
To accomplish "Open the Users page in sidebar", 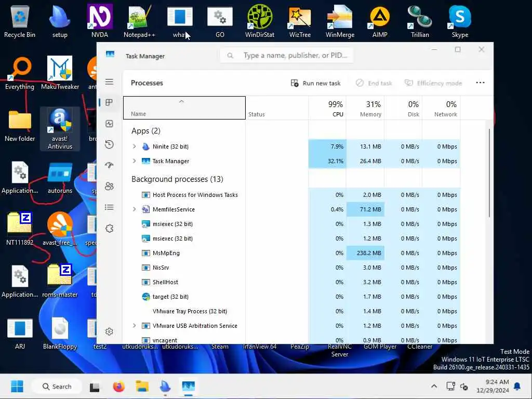I will [x=109, y=187].
